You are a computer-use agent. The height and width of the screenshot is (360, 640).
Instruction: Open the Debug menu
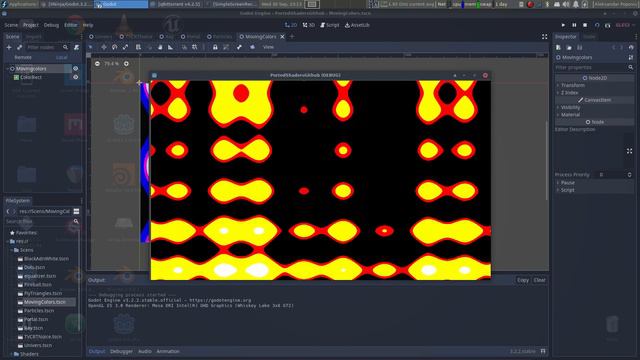51,25
